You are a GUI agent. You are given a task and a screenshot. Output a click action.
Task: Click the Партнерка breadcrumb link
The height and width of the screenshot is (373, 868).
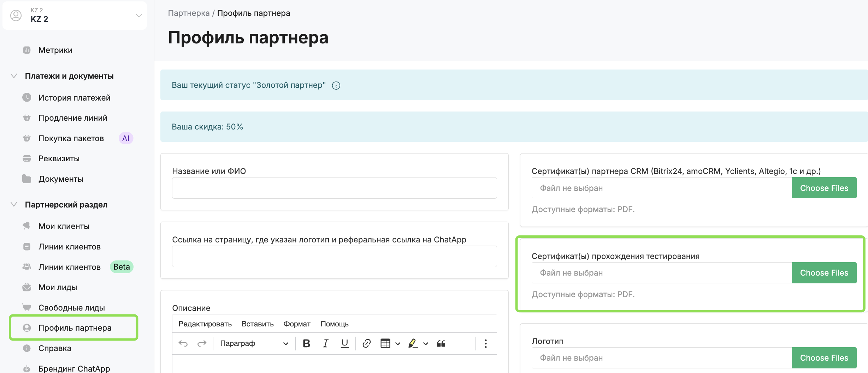[189, 13]
